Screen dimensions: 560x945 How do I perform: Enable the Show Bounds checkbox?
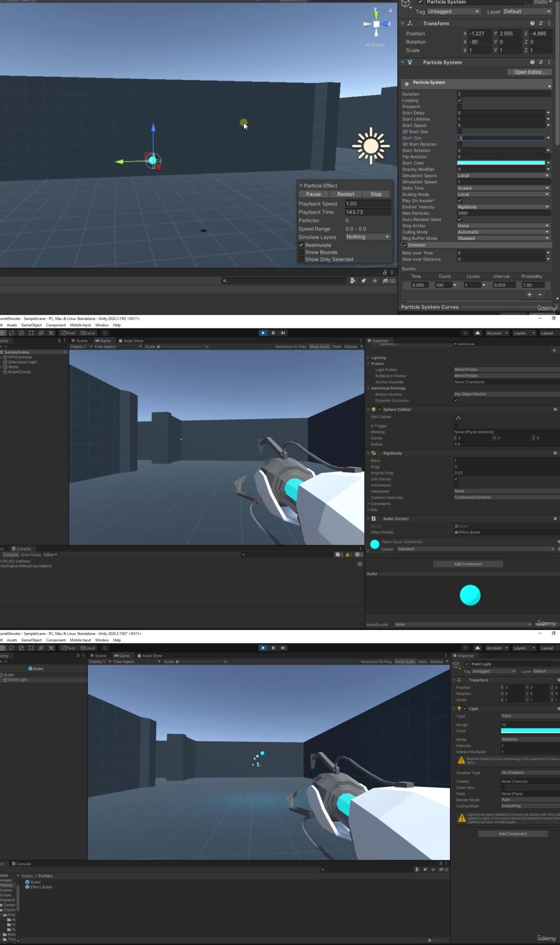301,252
